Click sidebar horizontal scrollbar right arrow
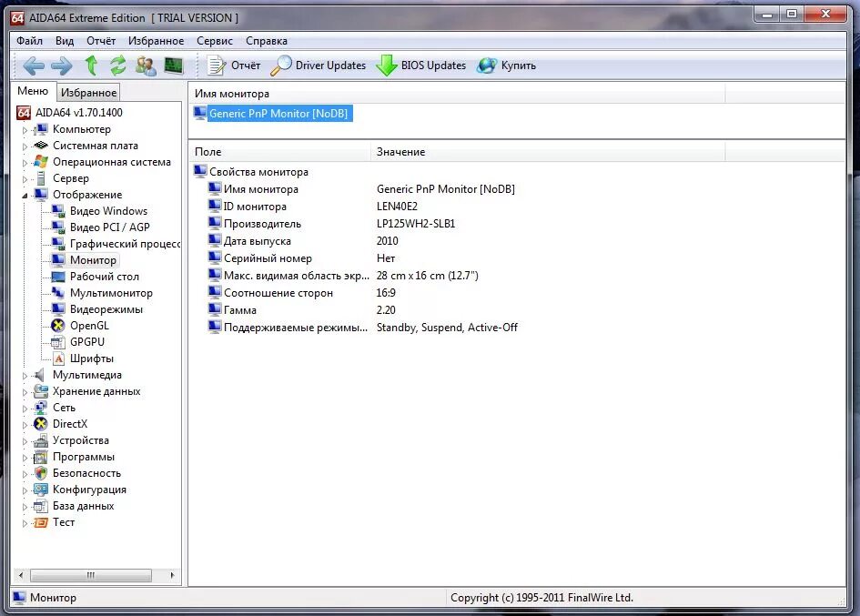 pos(172,575)
